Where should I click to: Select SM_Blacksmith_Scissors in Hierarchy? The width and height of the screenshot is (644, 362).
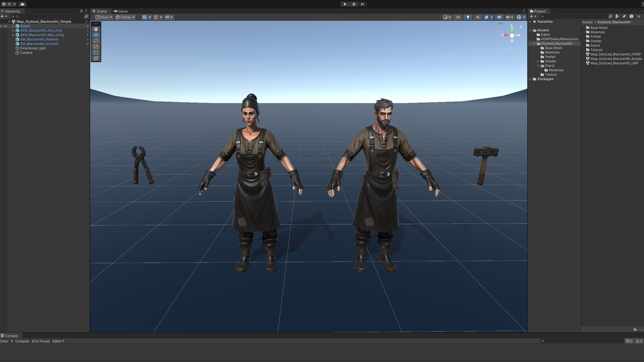click(39, 44)
